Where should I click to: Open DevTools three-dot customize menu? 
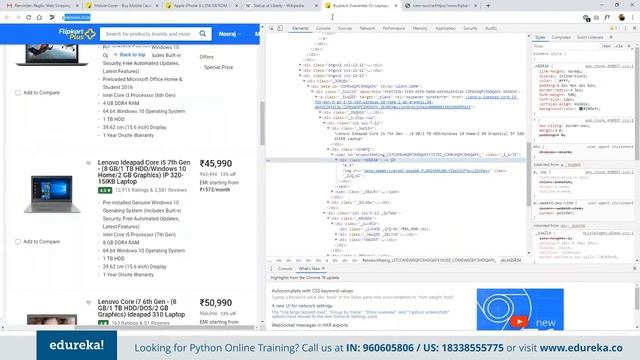point(625,28)
